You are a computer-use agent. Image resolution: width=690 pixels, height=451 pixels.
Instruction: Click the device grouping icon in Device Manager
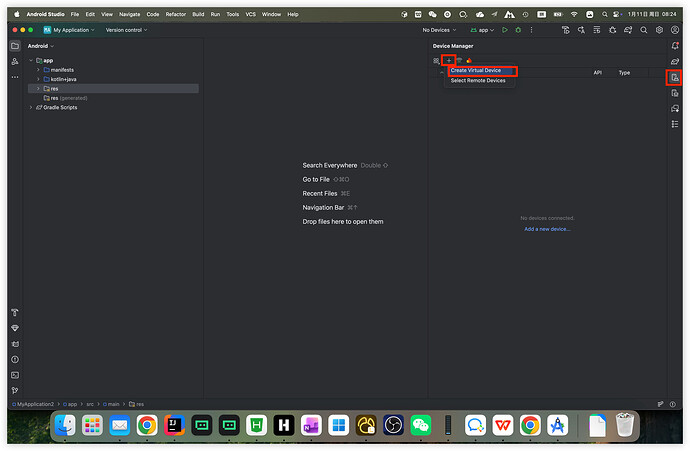tap(436, 61)
